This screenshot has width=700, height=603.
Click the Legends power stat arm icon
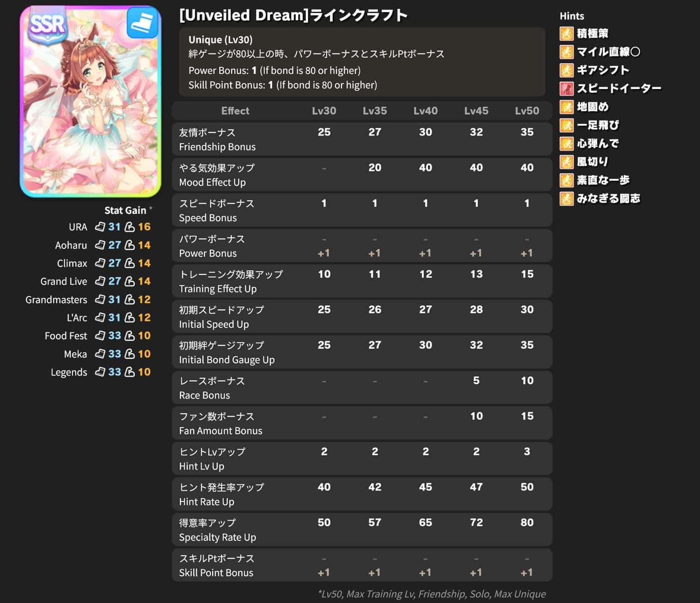coord(130,372)
